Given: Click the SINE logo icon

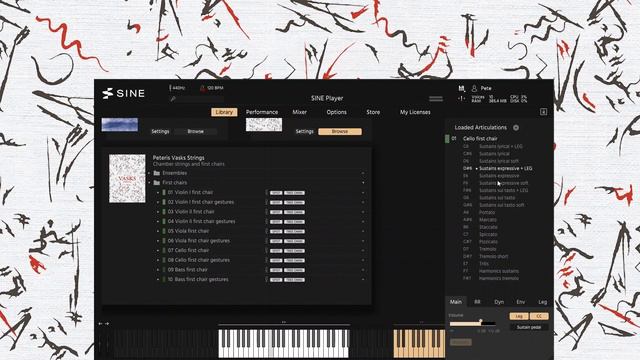Looking at the screenshot, I should pos(108,93).
